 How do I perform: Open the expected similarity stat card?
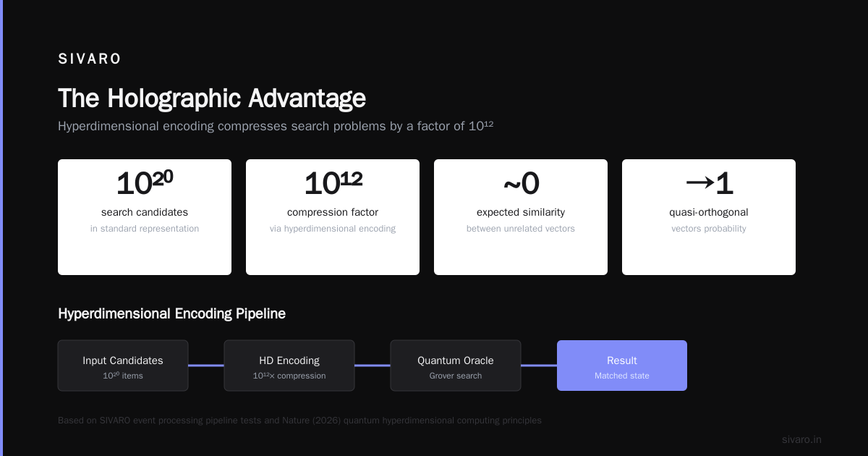(521, 217)
